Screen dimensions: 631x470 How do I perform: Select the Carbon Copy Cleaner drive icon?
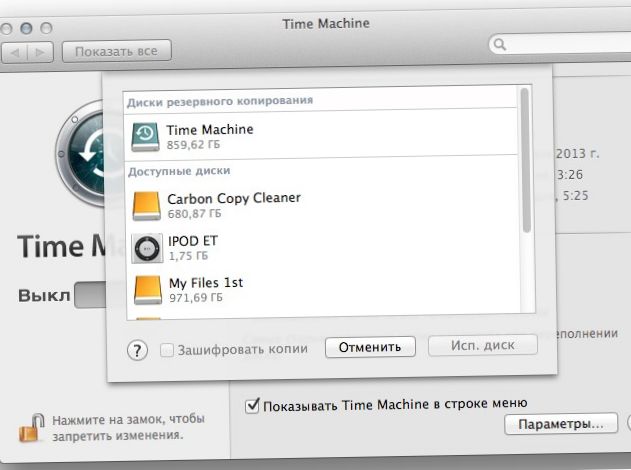pos(146,206)
